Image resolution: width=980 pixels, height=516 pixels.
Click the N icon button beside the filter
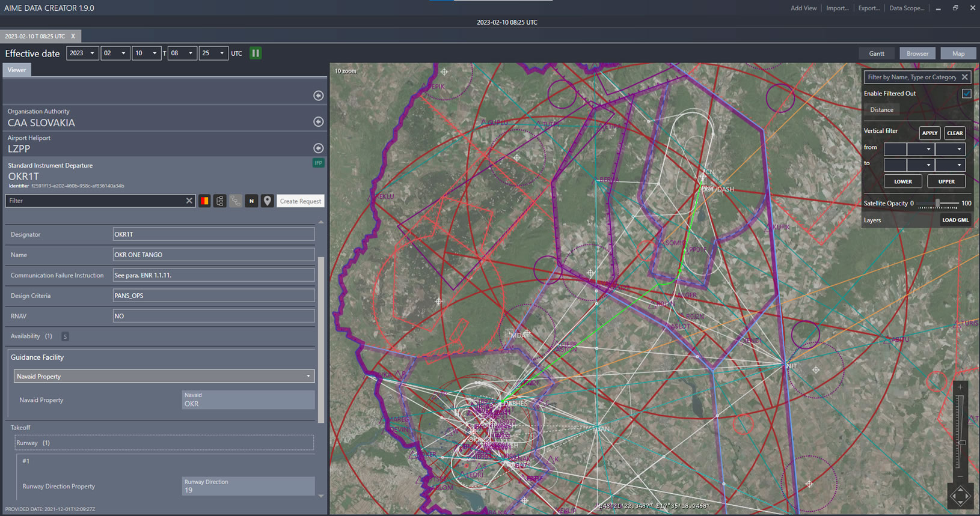[x=251, y=201]
